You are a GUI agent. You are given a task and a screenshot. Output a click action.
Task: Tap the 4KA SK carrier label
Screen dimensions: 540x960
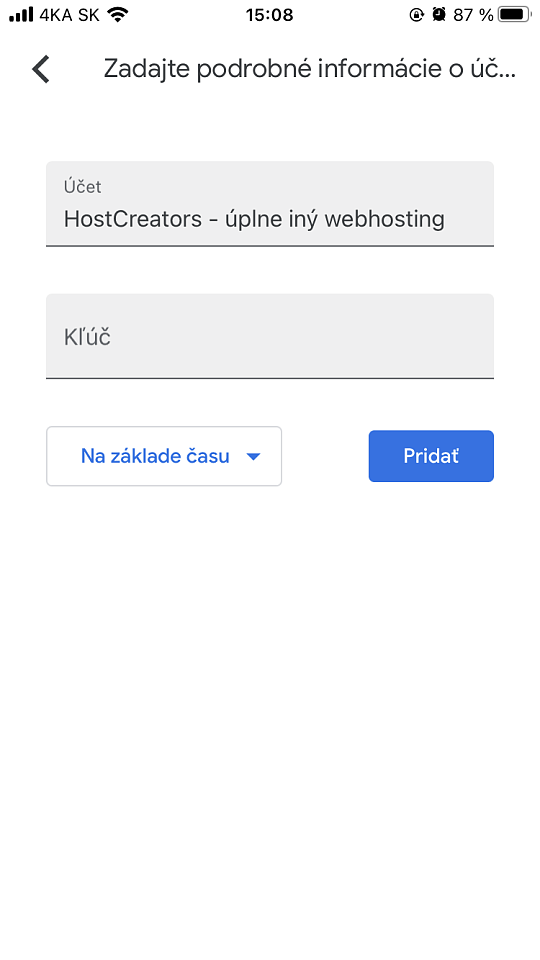pyautogui.click(x=69, y=15)
